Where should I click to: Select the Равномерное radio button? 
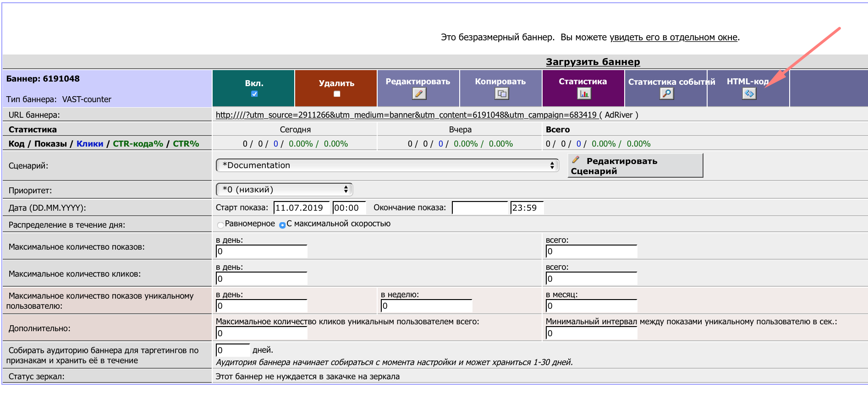220,225
